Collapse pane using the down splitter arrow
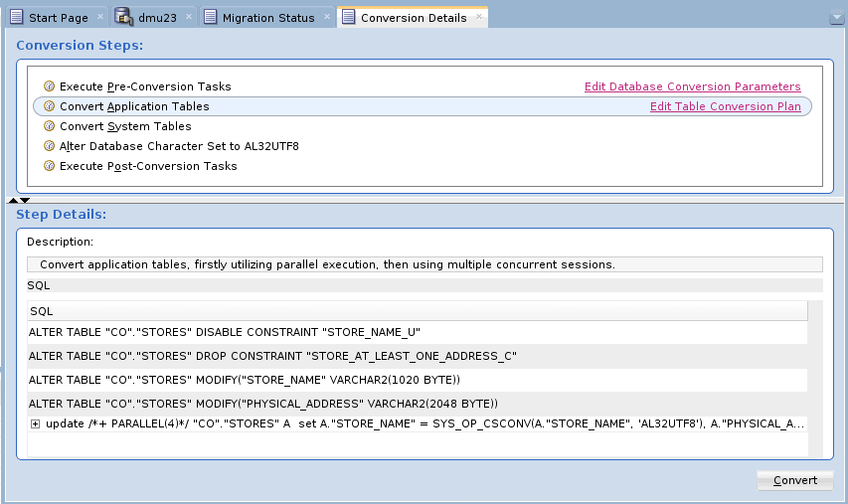Viewport: 848px width, 504px height. pyautogui.click(x=25, y=201)
